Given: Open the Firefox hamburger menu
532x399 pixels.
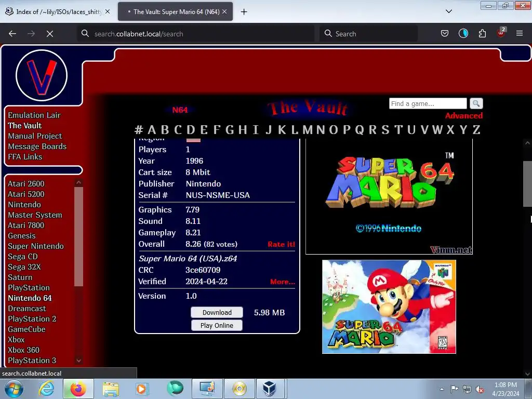Looking at the screenshot, I should tap(520, 33).
